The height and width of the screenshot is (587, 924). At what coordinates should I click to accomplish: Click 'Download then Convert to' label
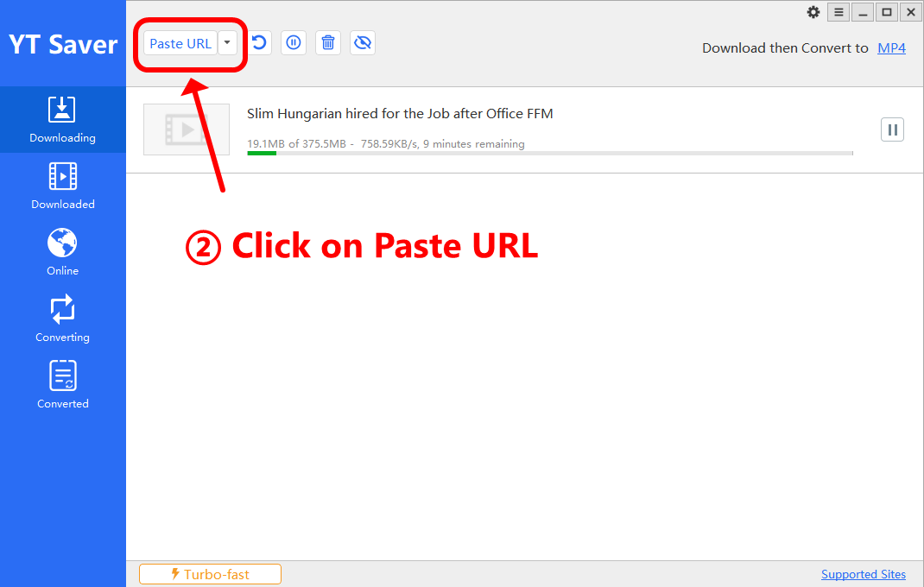(785, 48)
